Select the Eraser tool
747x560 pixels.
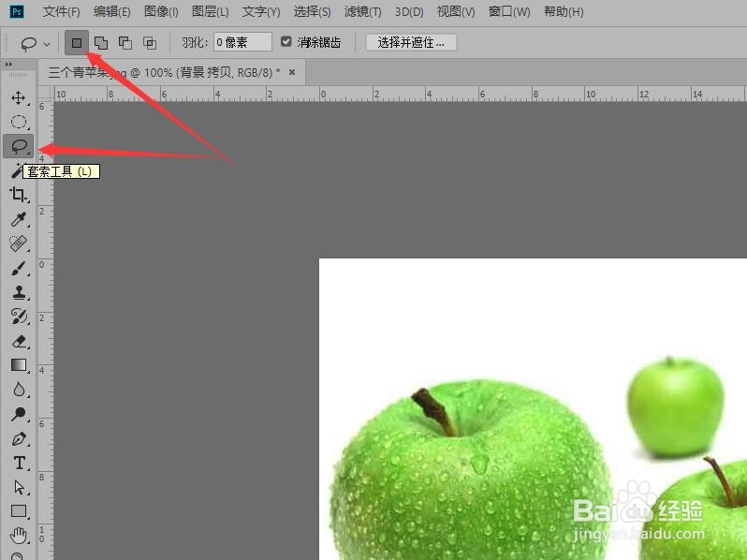(19, 341)
